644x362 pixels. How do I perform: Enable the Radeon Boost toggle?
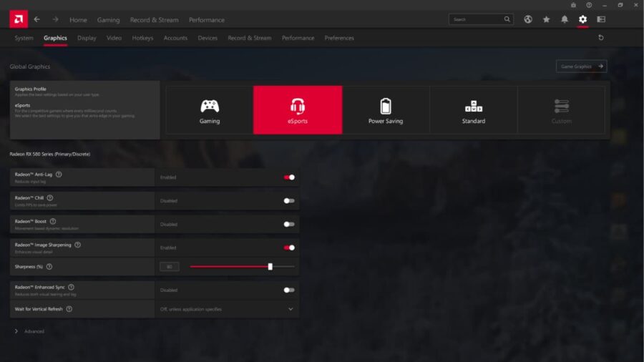[289, 224]
